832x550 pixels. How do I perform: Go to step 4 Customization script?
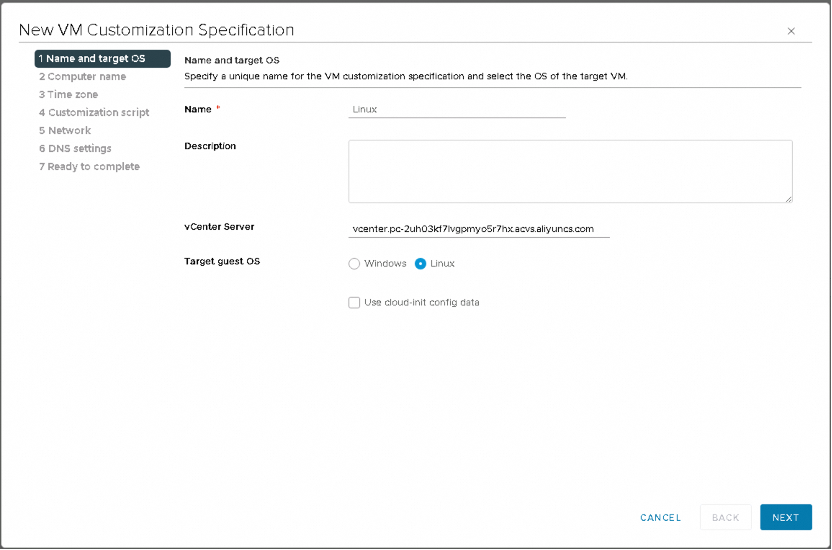[x=94, y=113]
